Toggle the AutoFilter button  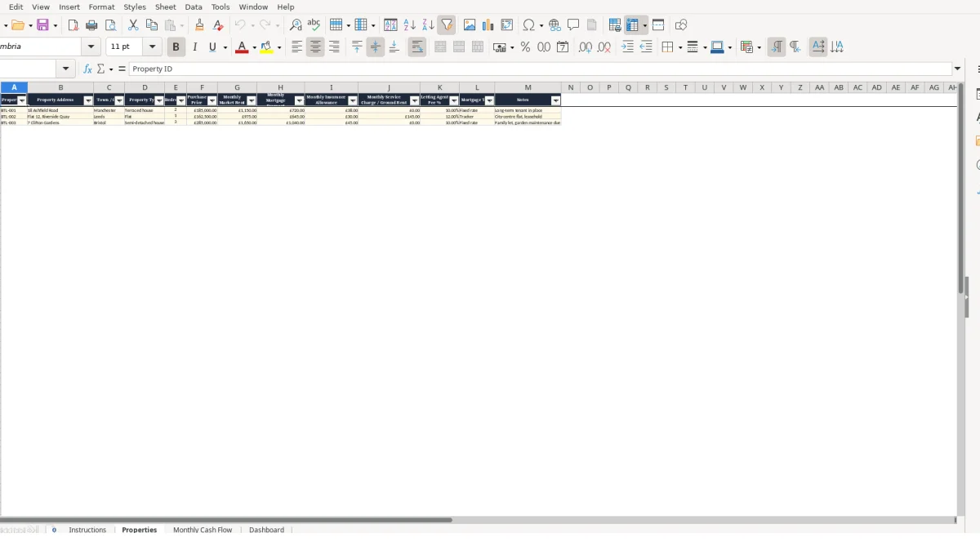point(447,25)
